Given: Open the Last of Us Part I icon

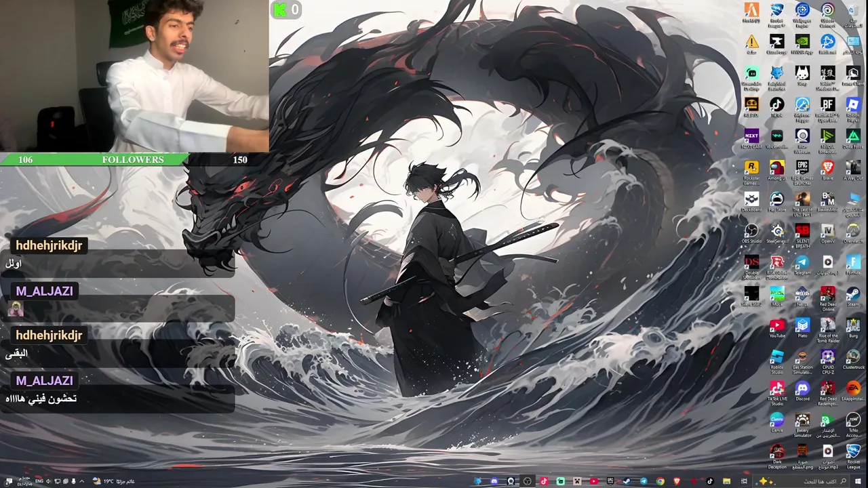Looking at the screenshot, I should (x=802, y=203).
